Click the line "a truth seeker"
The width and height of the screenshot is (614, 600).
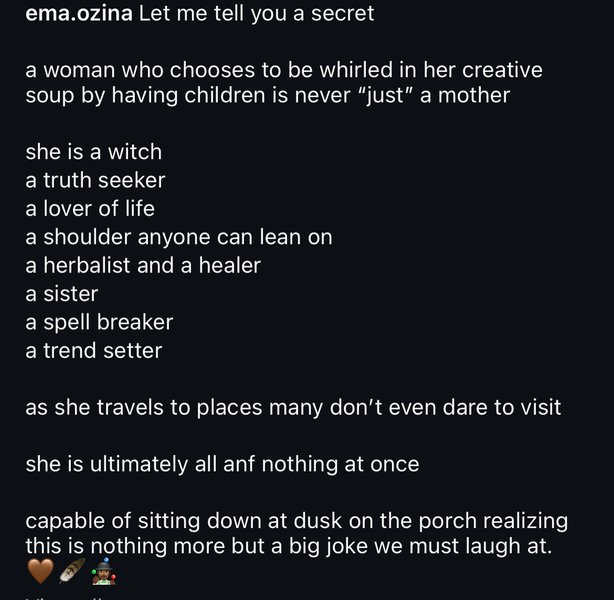(x=95, y=180)
